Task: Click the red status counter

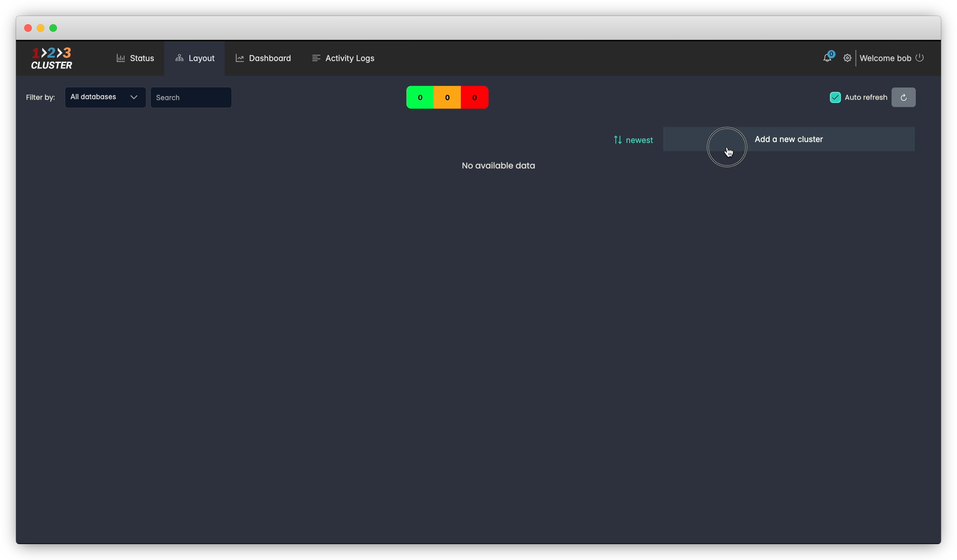Action: coord(475,98)
